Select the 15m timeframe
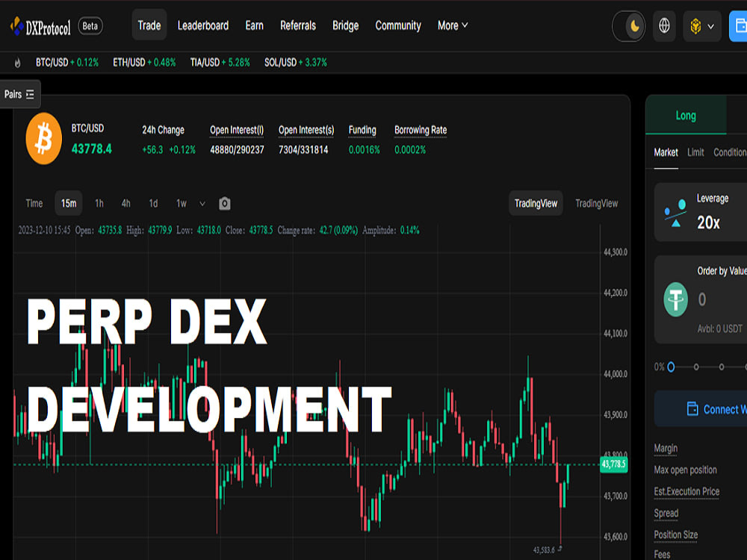The height and width of the screenshot is (560, 747). (69, 203)
